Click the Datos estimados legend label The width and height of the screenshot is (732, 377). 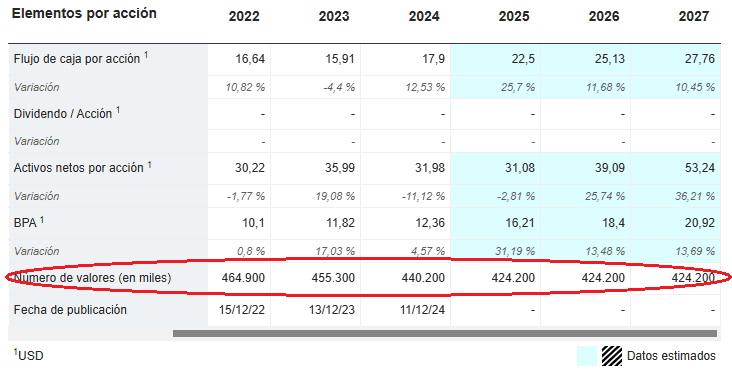coord(671,356)
